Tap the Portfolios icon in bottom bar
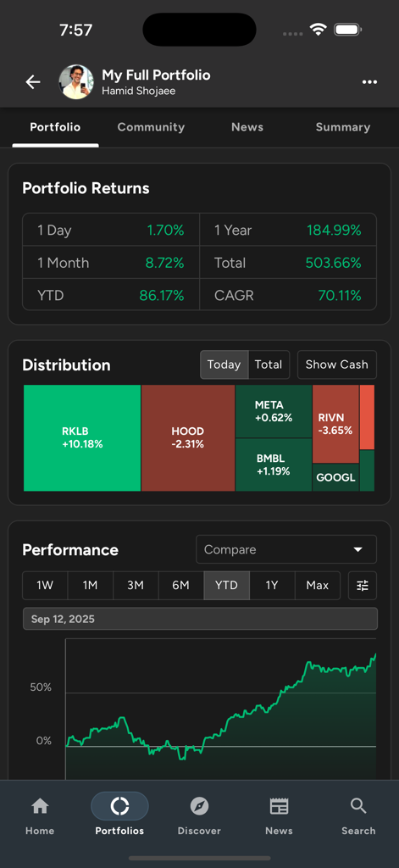The image size is (399, 868). coord(119,806)
